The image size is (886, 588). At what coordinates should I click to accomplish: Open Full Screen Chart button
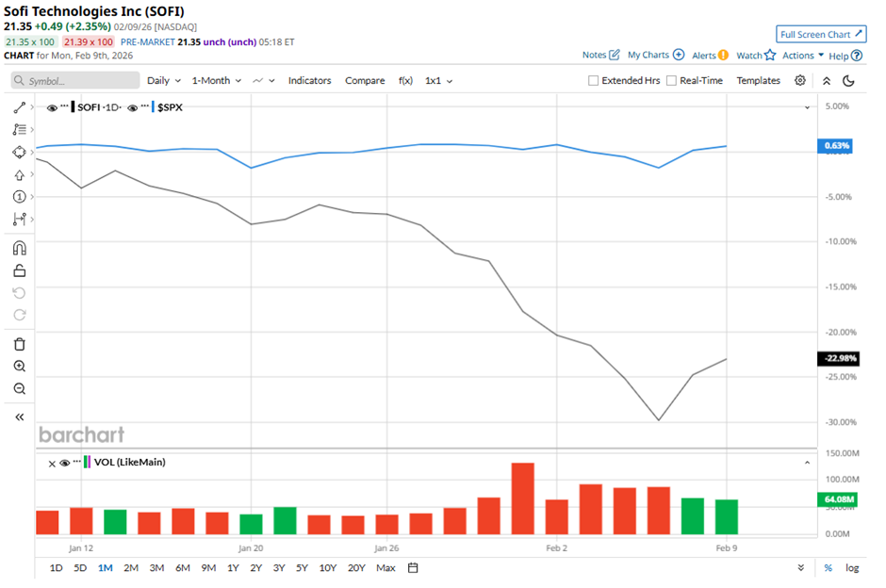click(x=821, y=34)
